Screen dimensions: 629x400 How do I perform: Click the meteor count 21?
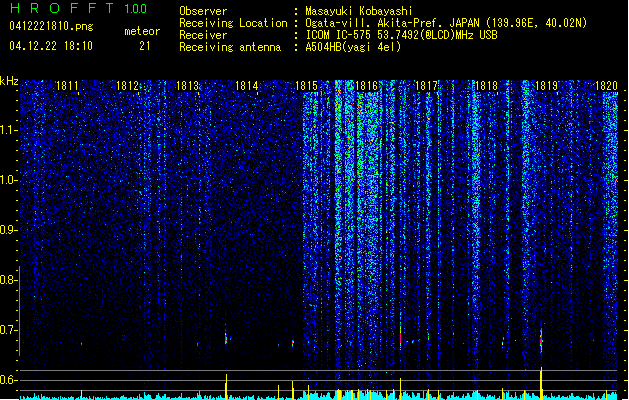click(x=145, y=46)
